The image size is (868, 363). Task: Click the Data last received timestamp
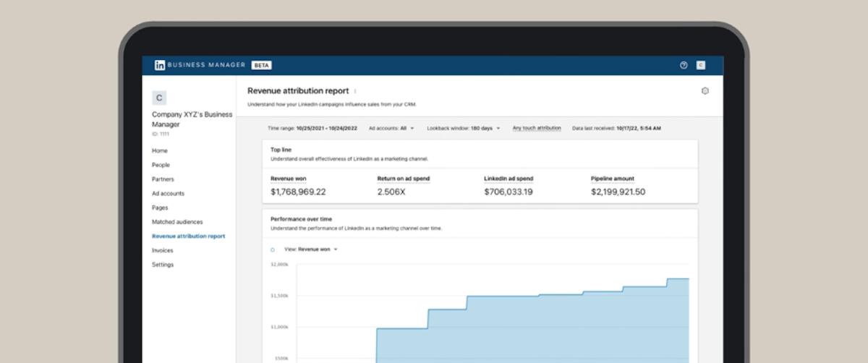point(616,128)
